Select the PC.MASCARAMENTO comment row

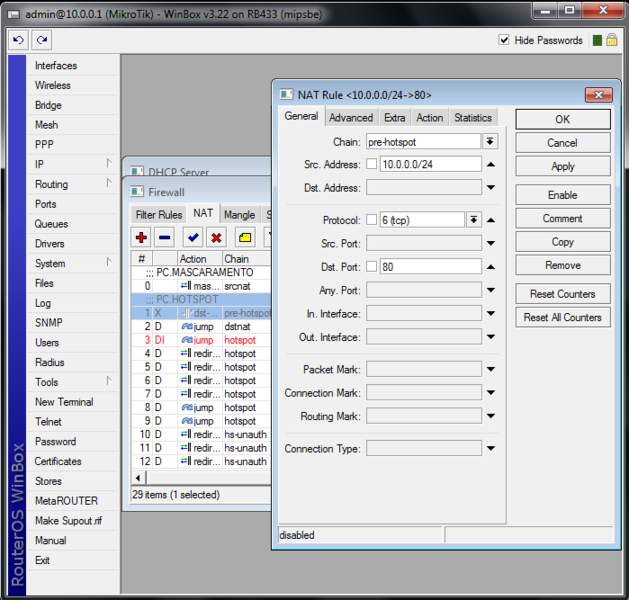[x=201, y=272]
